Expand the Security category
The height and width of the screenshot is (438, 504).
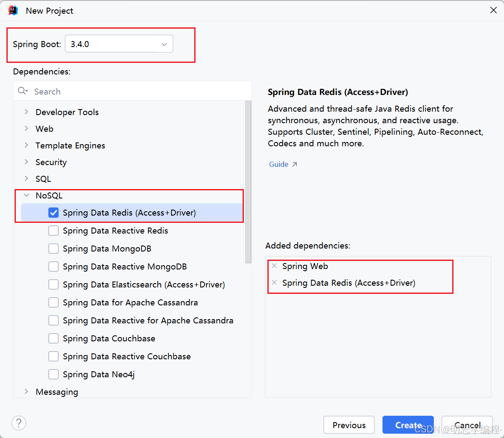(27, 162)
